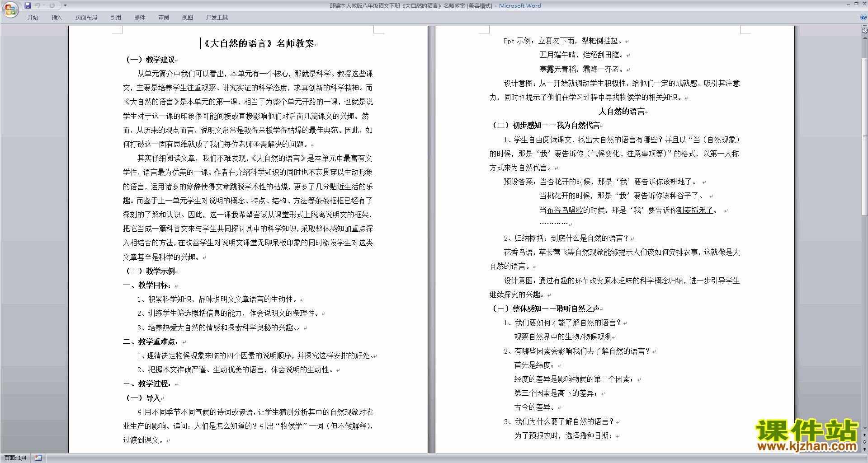Click the Undo arrow icon

pos(38,5)
